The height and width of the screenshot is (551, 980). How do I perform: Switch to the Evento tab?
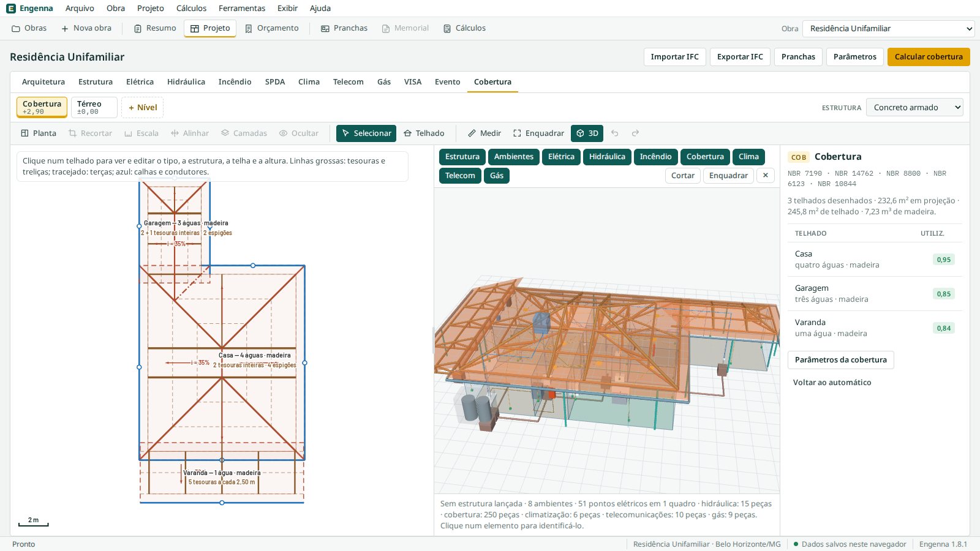pyautogui.click(x=448, y=82)
